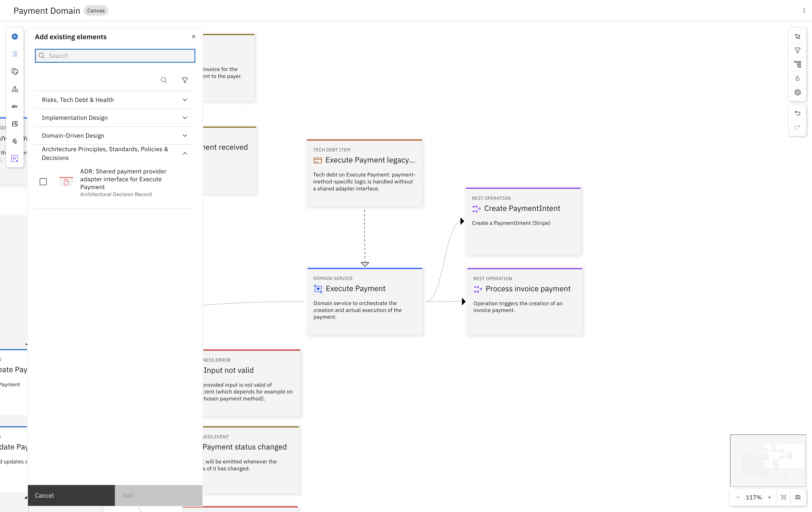Screen dimensions: 812x512
Task: Click the 117% zoom level value
Action: 754,497
